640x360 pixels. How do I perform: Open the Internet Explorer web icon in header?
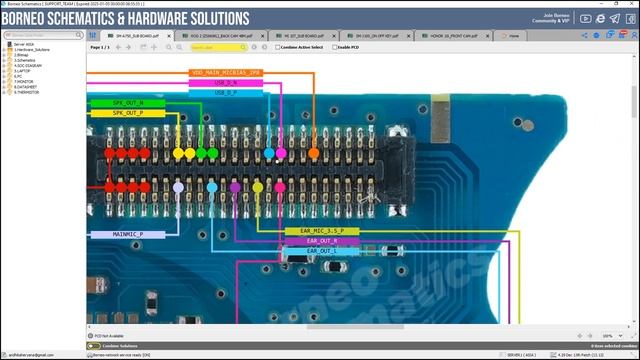[x=600, y=19]
